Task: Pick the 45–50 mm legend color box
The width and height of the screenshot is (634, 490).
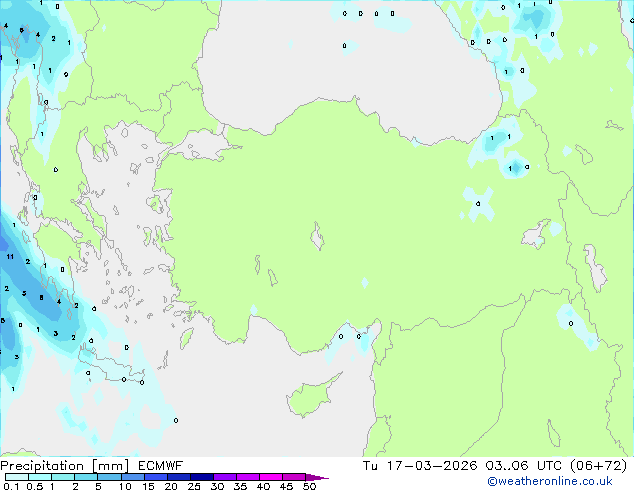Action: pyautogui.click(x=294, y=477)
